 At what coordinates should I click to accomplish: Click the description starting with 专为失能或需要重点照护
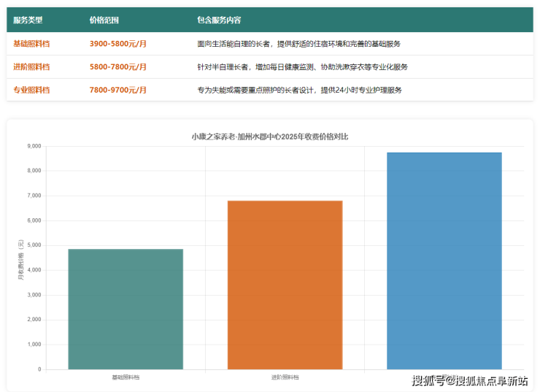tap(299, 91)
